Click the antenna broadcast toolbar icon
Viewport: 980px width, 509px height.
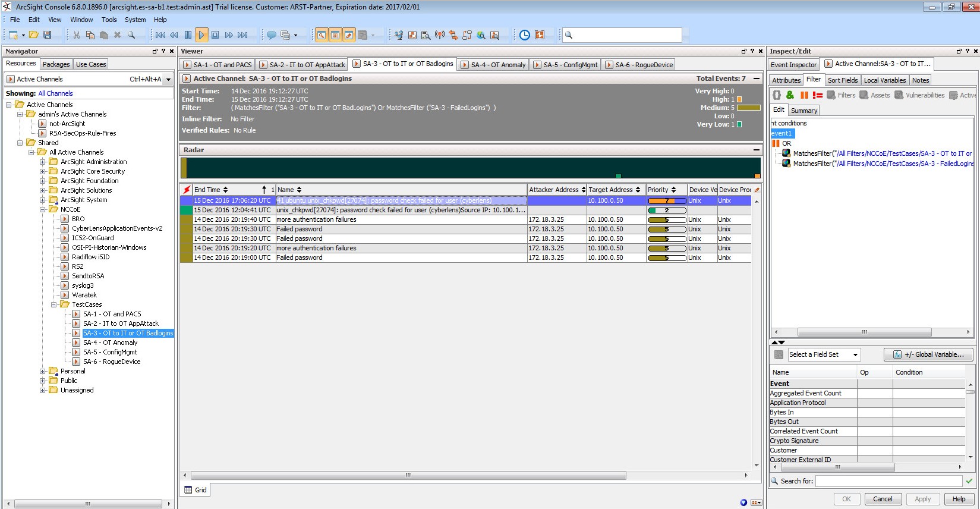click(440, 35)
